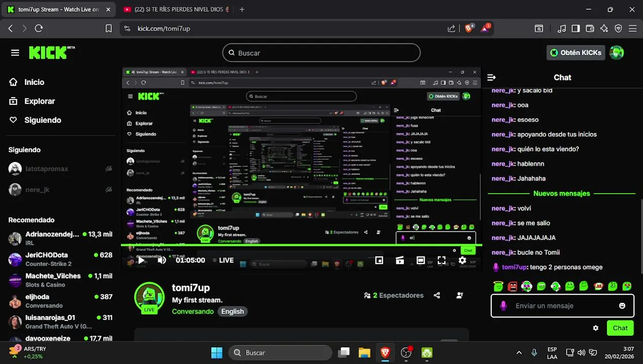This screenshot has width=643, height=364.
Task: Open a new browser tab
Action: click(242, 10)
